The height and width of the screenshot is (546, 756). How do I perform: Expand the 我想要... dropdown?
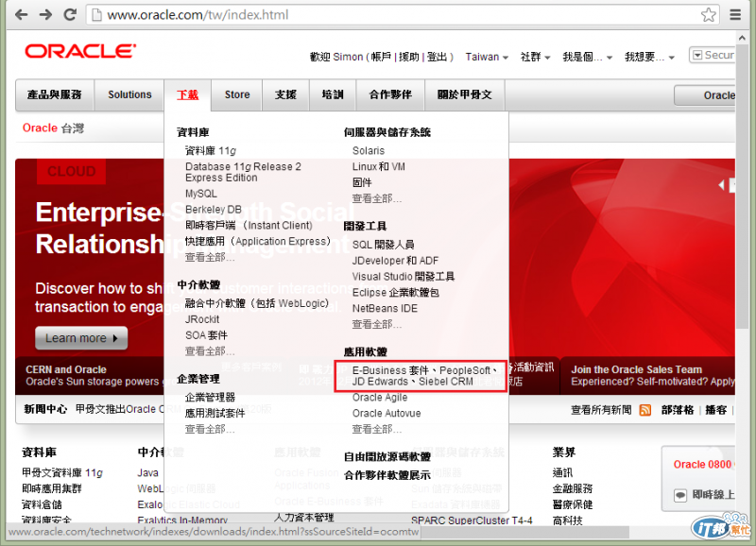[x=649, y=57]
